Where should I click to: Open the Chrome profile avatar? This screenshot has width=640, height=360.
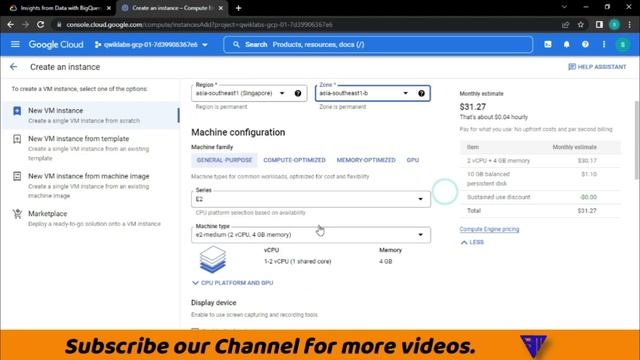click(614, 25)
